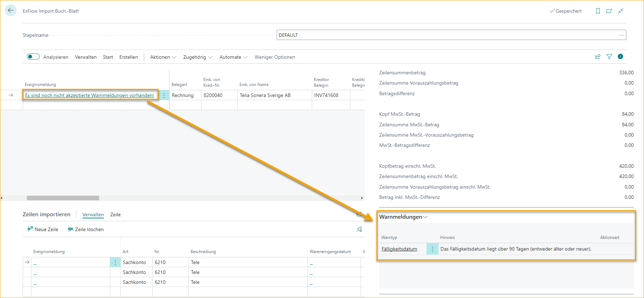Click the Hinweis column header

tap(447, 237)
